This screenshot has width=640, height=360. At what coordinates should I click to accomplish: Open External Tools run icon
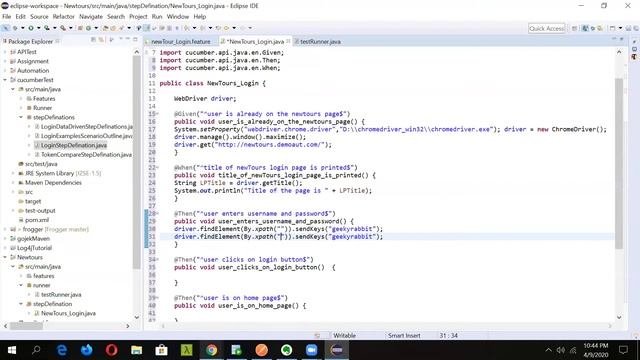[x=63, y=28]
